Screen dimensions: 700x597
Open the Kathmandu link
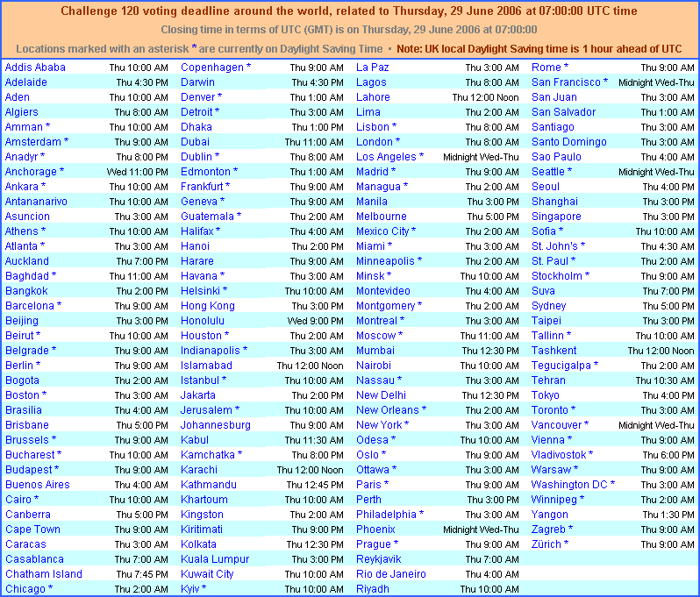(x=209, y=485)
